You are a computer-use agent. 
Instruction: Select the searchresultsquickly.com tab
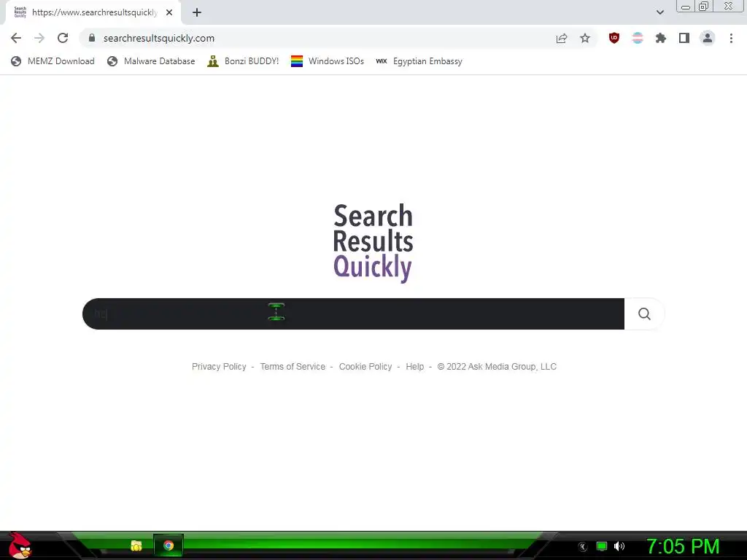coord(93,12)
